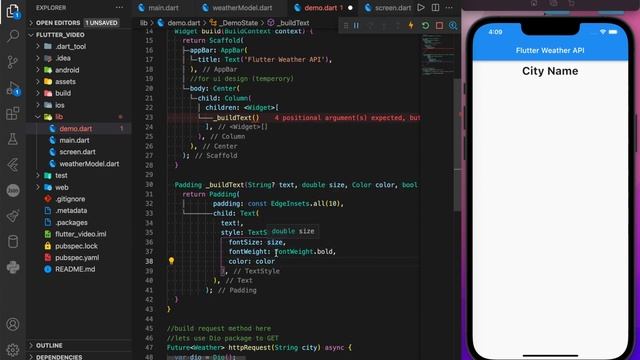This screenshot has width=640, height=360.
Task: Close unsaved demo.dart tab dot
Action: point(350,8)
